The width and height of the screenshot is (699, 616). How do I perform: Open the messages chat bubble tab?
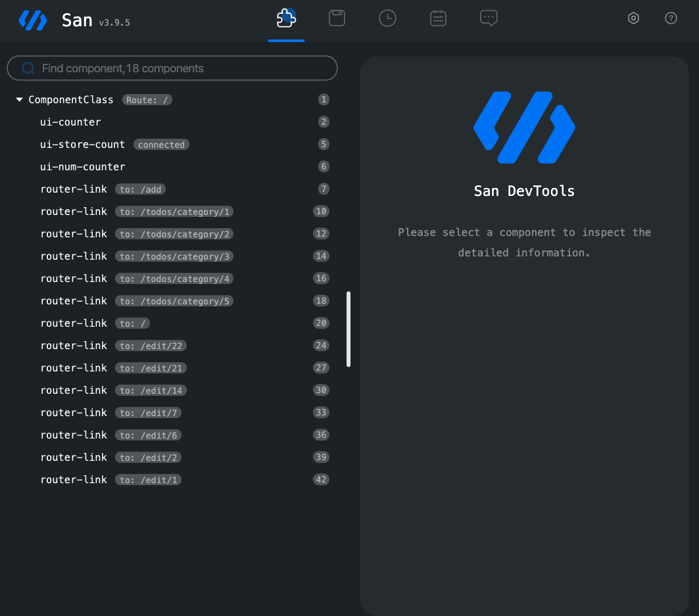click(489, 18)
